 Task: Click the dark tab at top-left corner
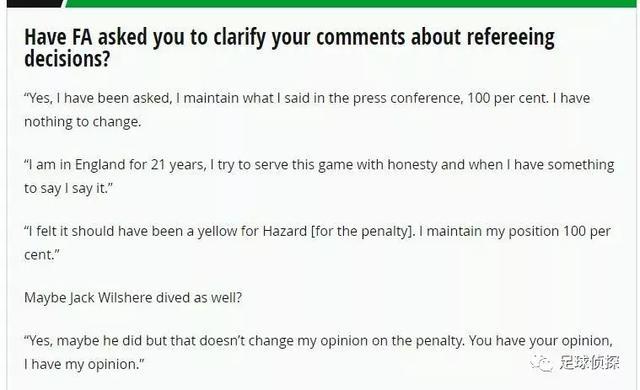35,3
